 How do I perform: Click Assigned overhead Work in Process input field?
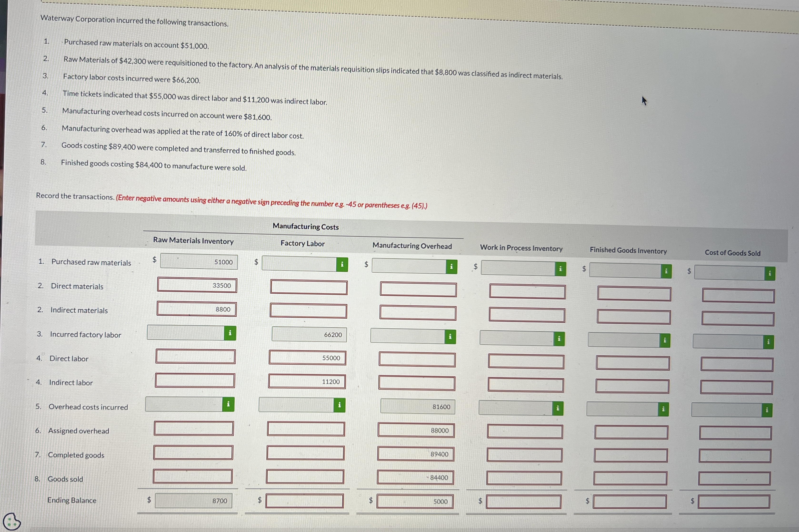click(x=525, y=432)
